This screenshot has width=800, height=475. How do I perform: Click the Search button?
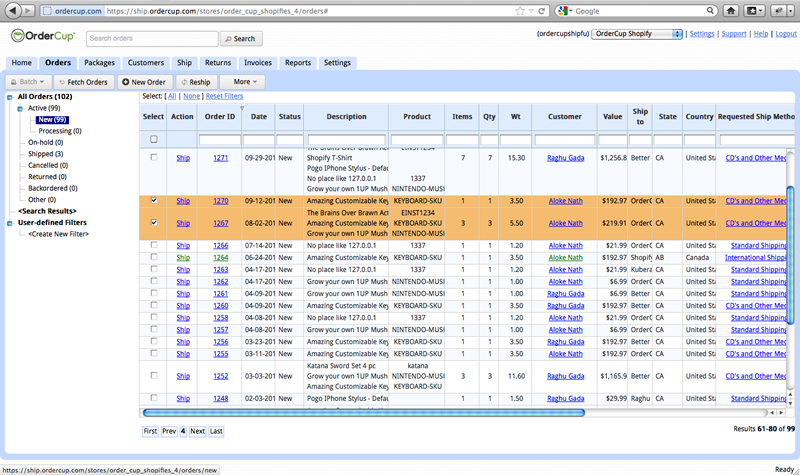point(241,38)
